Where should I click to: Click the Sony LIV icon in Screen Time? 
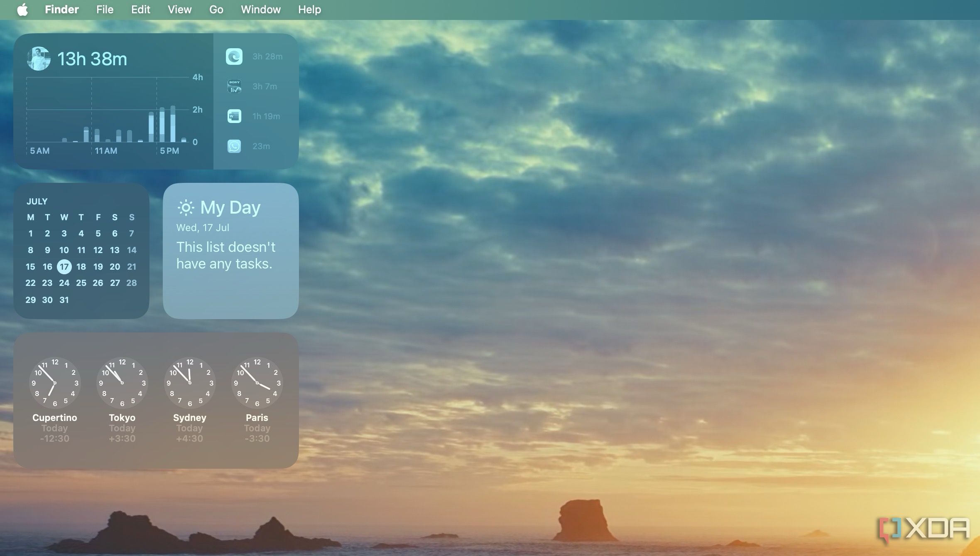point(234,86)
